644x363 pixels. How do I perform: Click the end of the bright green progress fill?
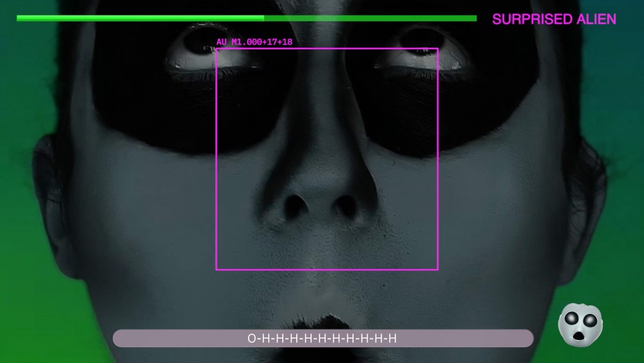click(x=263, y=18)
